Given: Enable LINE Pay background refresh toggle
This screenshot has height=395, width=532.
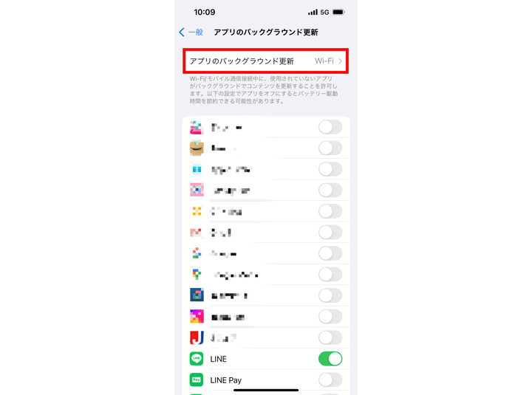Looking at the screenshot, I should pos(330,379).
